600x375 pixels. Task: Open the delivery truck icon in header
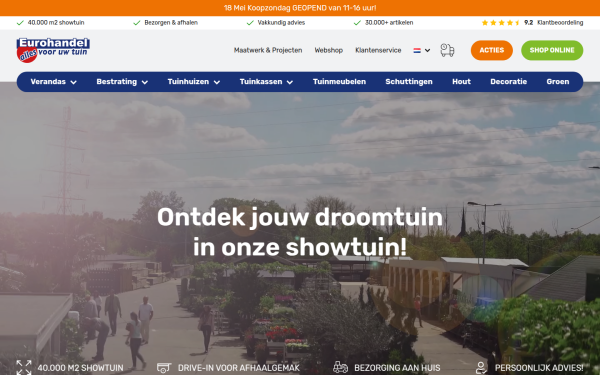point(447,50)
